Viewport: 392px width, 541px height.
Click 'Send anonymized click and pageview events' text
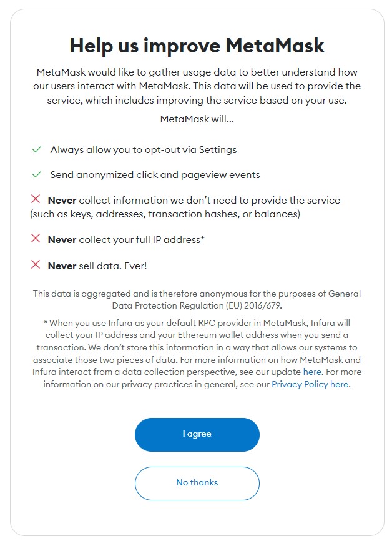point(155,175)
